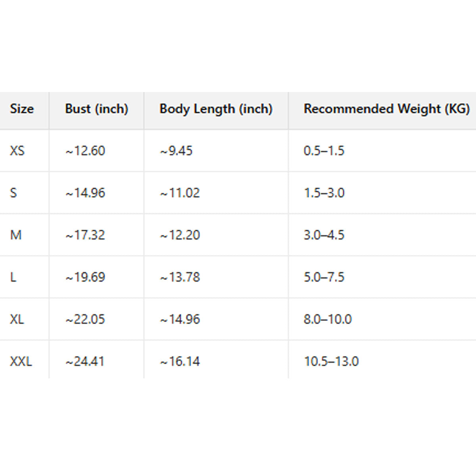Click the XXL size cell
Viewport: 476px width, 476px height.
pyautogui.click(x=21, y=361)
